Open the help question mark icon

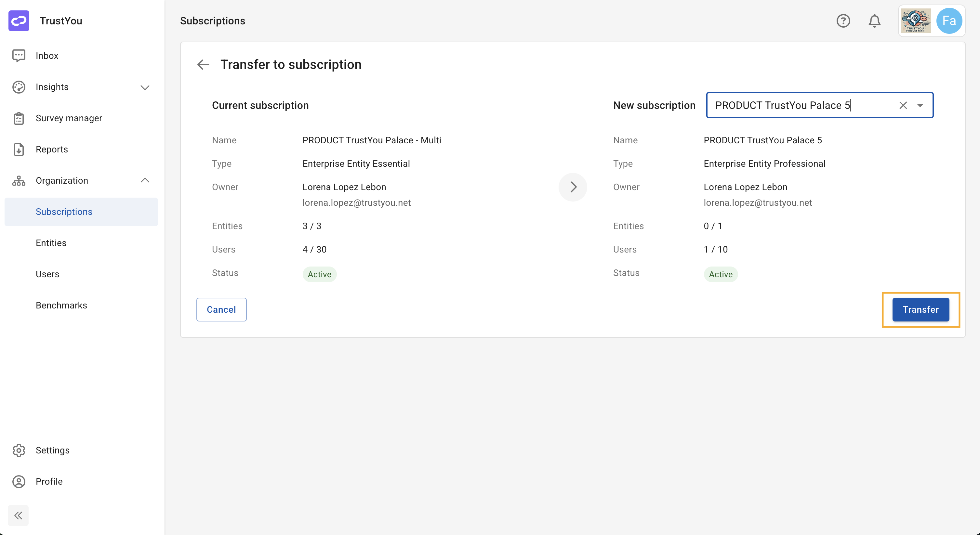[x=843, y=20]
